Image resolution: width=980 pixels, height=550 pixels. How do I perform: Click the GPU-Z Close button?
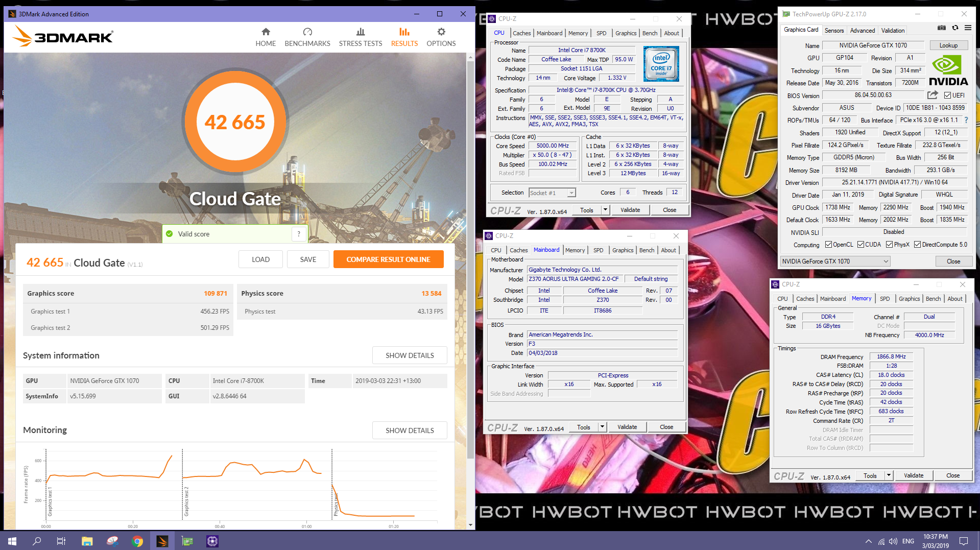point(953,261)
